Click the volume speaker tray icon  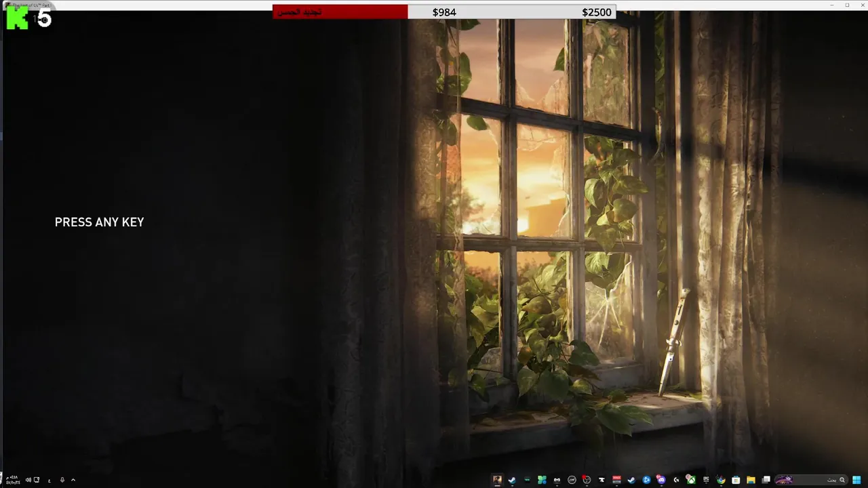click(28, 480)
